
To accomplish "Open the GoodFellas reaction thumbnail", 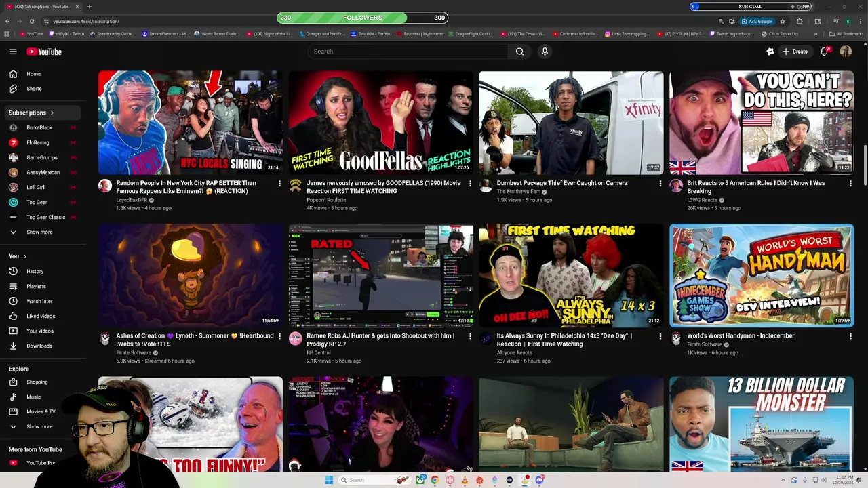I will pos(381,123).
